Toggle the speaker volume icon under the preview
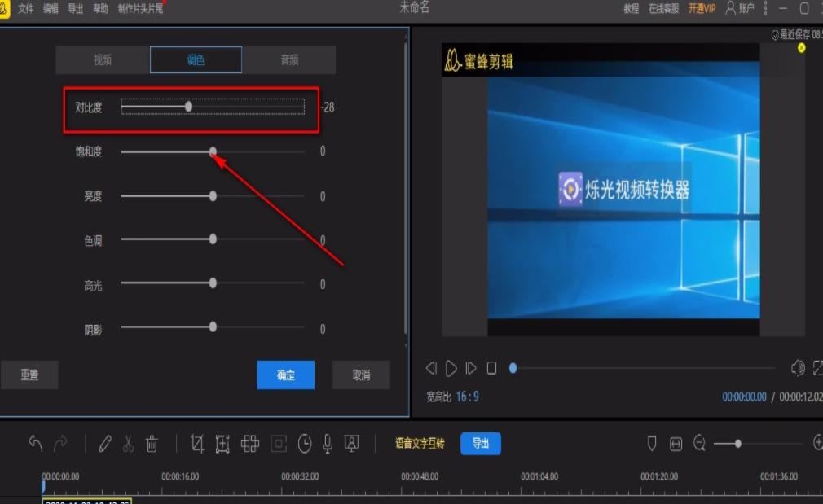The width and height of the screenshot is (823, 504). pyautogui.click(x=797, y=368)
